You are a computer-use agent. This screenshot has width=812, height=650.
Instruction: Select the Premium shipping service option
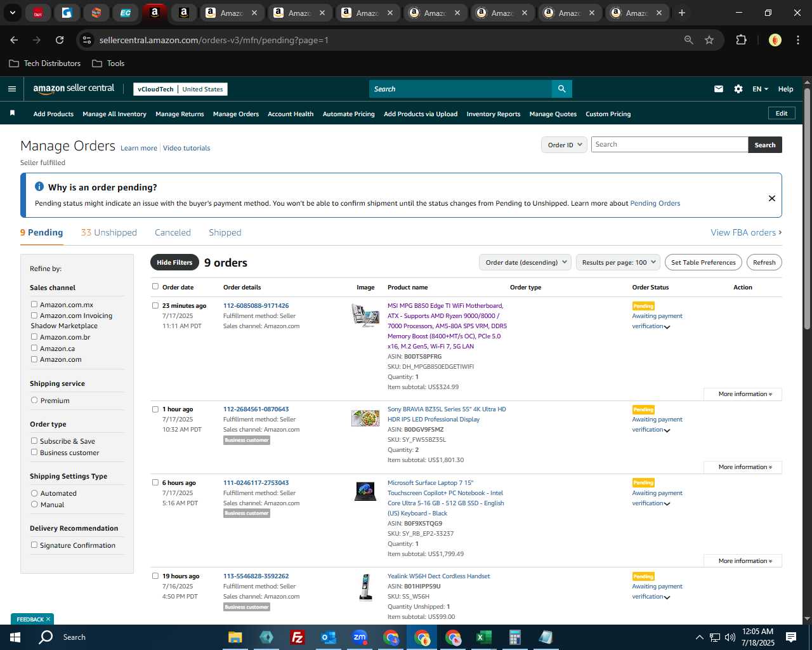point(34,400)
